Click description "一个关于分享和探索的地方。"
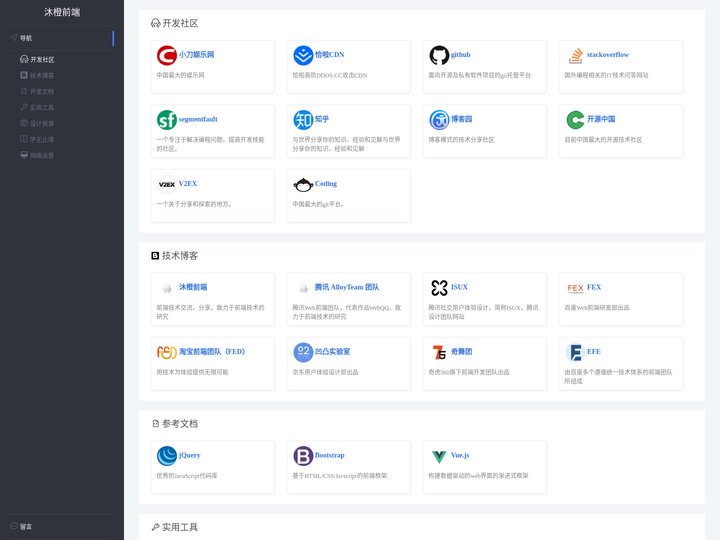Image resolution: width=720 pixels, height=540 pixels. point(194,204)
